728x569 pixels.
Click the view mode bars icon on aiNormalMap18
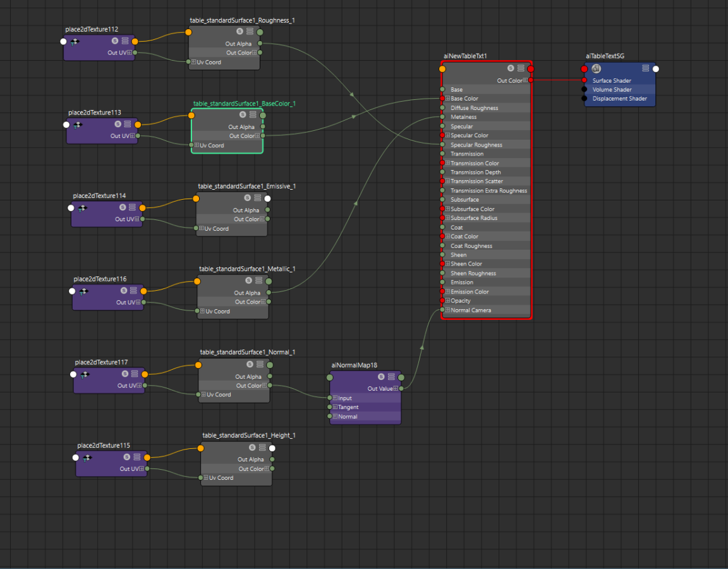(391, 377)
